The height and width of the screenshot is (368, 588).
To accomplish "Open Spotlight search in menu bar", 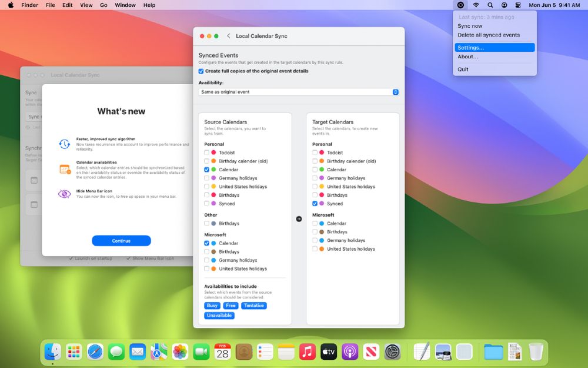I will click(490, 5).
